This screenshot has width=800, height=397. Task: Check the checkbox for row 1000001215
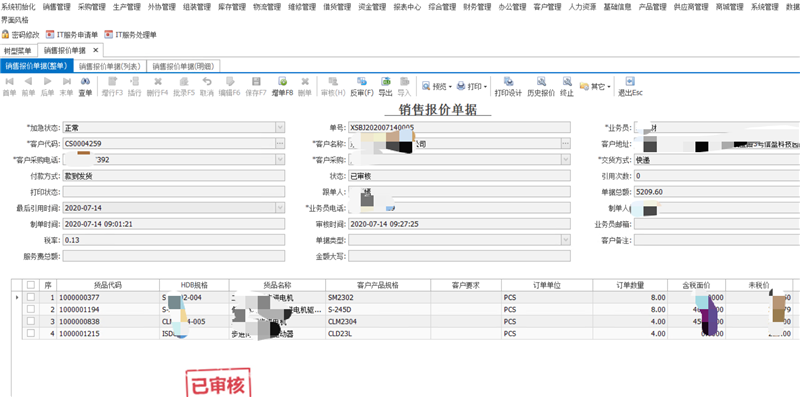31,333
